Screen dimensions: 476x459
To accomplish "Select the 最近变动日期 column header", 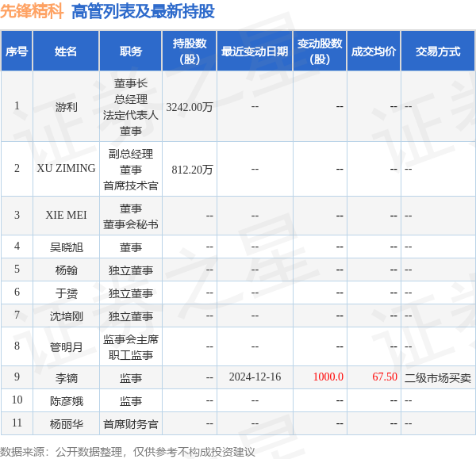I will tap(255, 51).
